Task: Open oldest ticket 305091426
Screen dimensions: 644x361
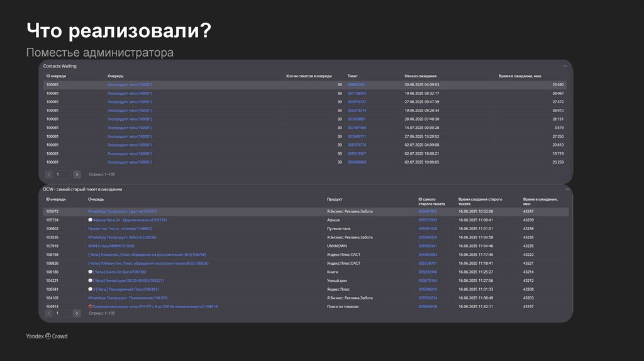Action: 428,229
